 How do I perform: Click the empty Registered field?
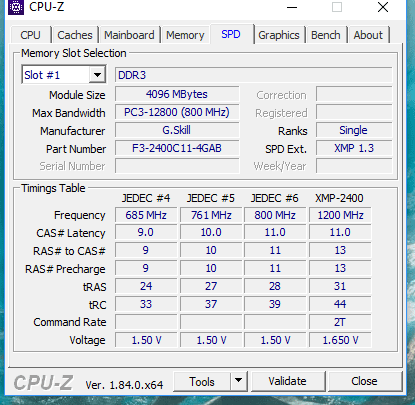point(354,112)
